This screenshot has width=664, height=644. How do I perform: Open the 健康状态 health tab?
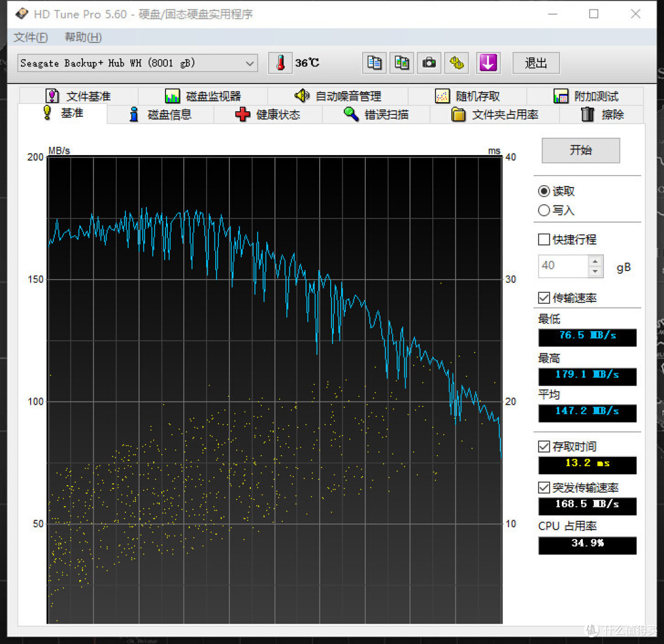(x=267, y=115)
